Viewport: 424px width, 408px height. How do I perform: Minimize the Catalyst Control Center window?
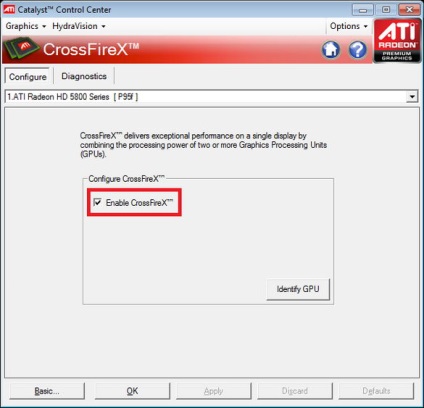coord(363,10)
